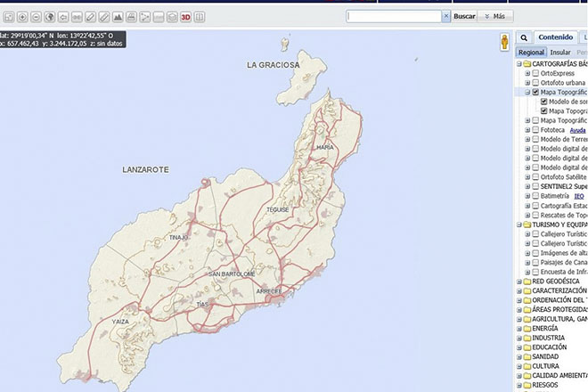
Task: Uncheck the Mapa Topográfico layer checkbox
Action: [535, 92]
